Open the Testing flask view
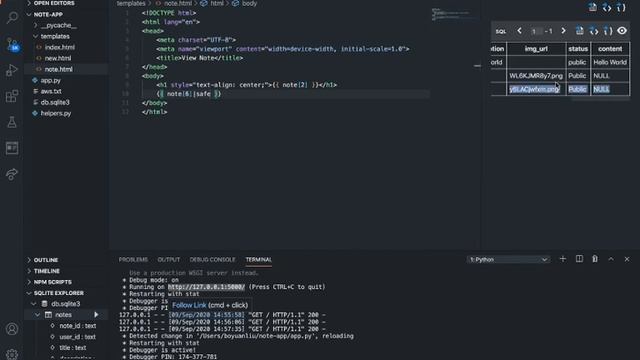 coord(12,122)
